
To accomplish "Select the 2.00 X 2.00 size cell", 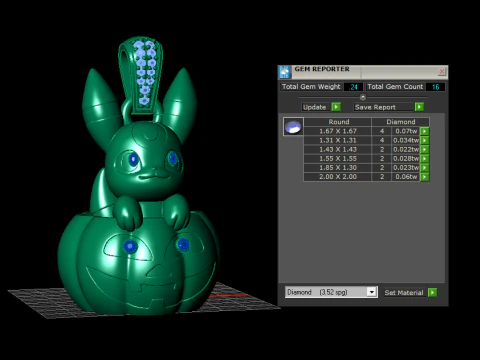I will (338, 177).
